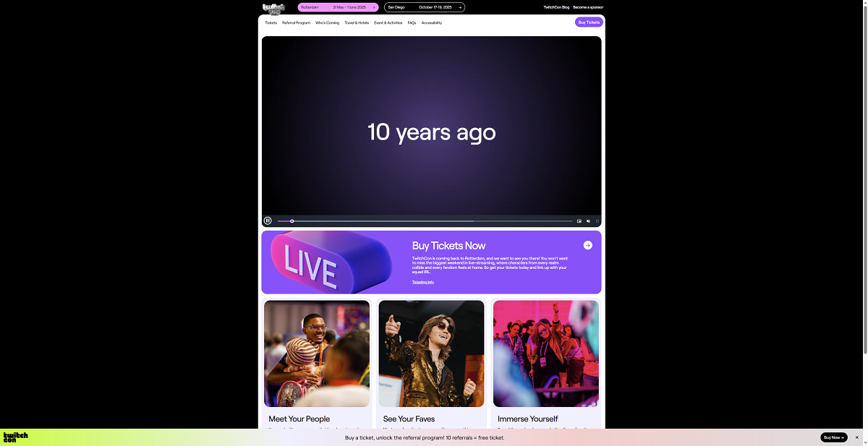Click Buy Now in the bottom banner
This screenshot has width=868, height=446.
pos(833,437)
